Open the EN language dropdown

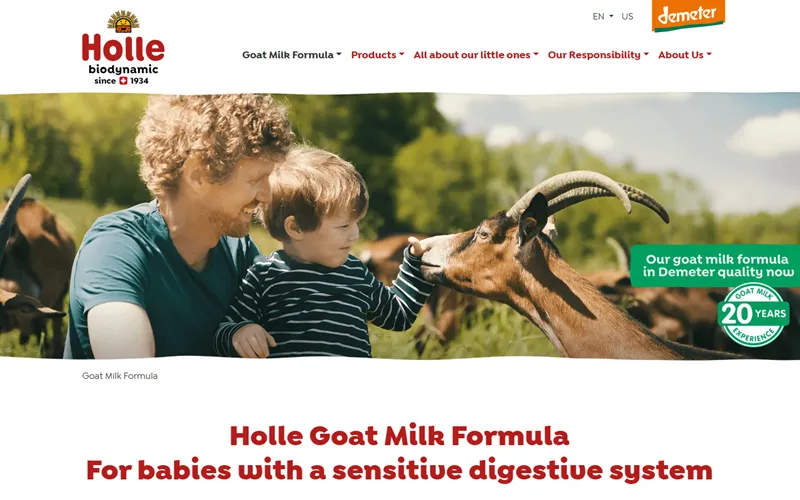click(x=603, y=16)
